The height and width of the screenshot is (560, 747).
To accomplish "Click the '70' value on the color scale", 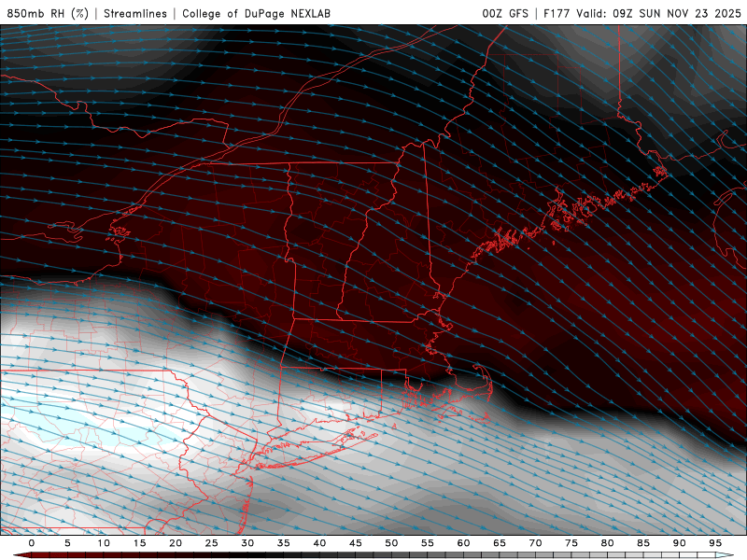I will pos(535,543).
